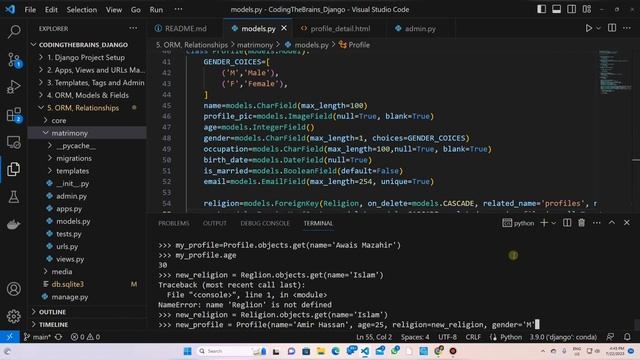640x360 pixels.
Task: Customize layout from title bar icon
Action: click(x=587, y=9)
